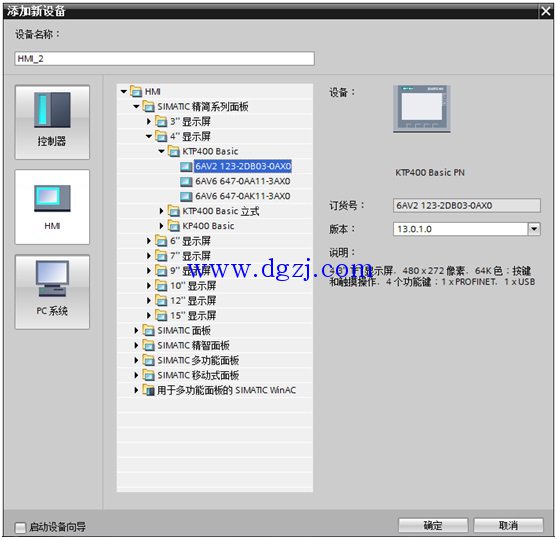Choose the PC 系统 device category
557x539 pixels.
(x=52, y=292)
